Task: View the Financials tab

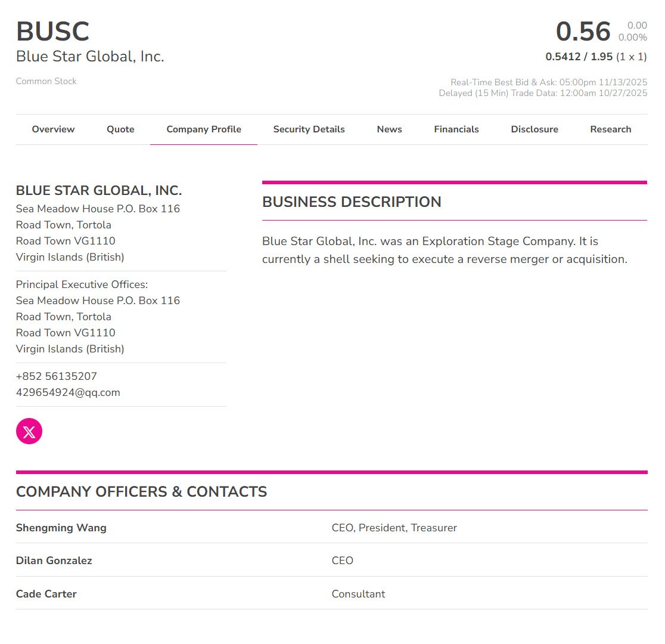Action: [456, 129]
